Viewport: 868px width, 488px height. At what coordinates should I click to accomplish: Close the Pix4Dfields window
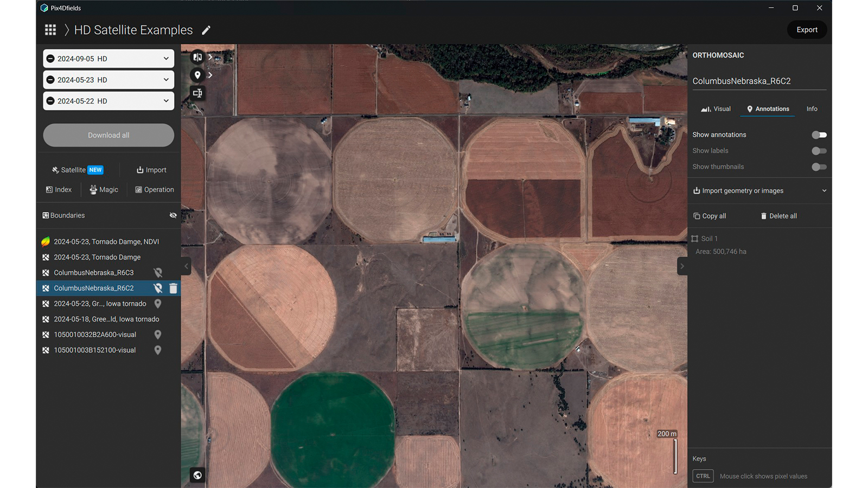820,8
